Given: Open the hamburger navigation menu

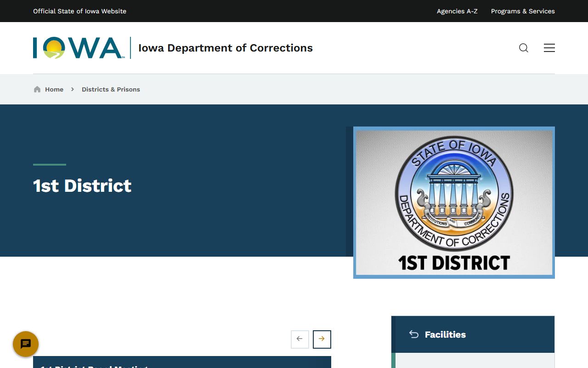Looking at the screenshot, I should pyautogui.click(x=549, y=48).
